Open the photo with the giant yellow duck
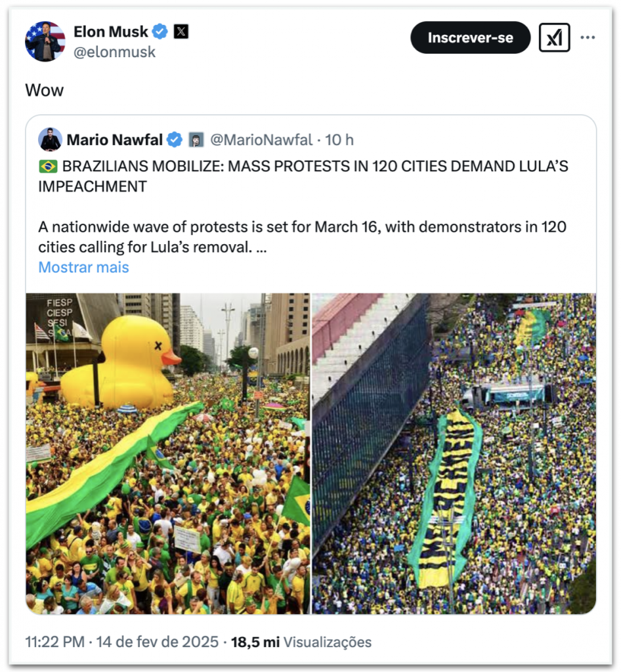 pos(168,453)
